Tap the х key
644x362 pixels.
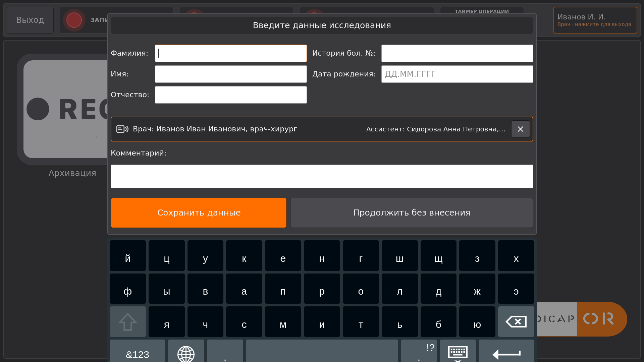[x=516, y=255]
